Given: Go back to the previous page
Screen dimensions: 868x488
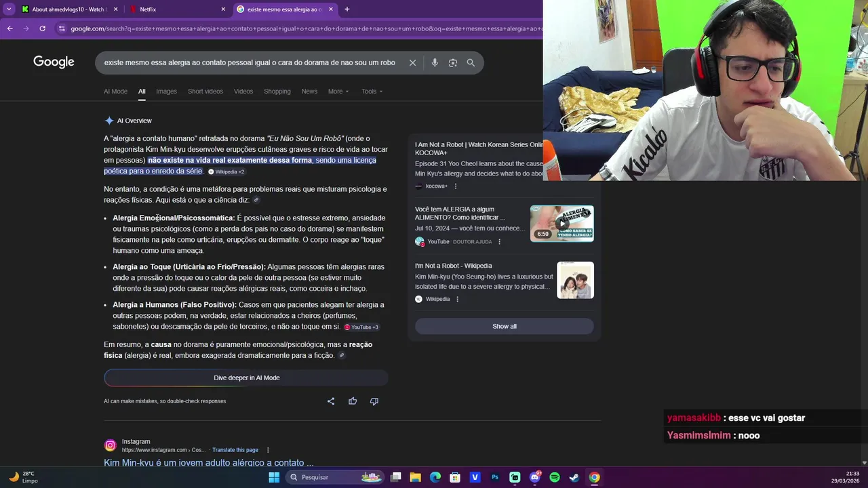Looking at the screenshot, I should (9, 28).
